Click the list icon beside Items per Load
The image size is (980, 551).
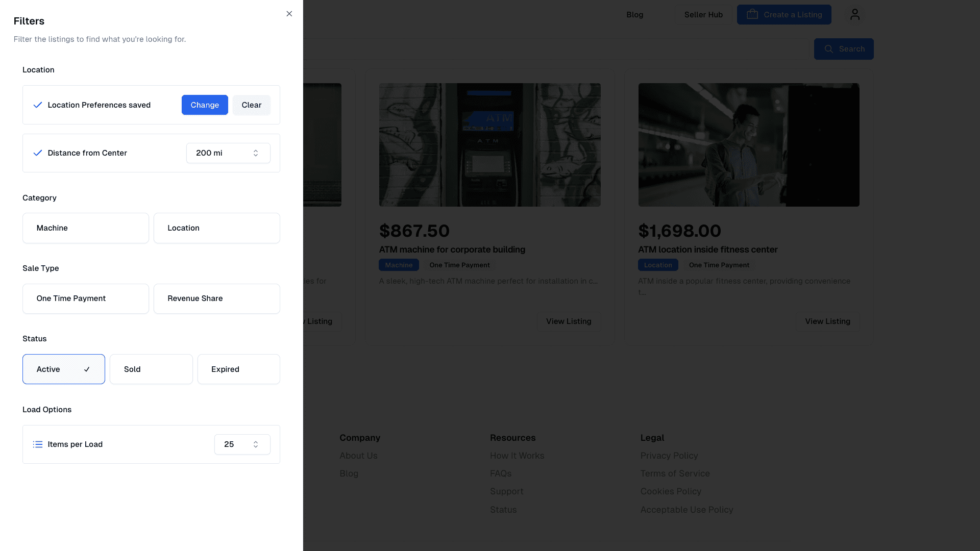click(38, 444)
